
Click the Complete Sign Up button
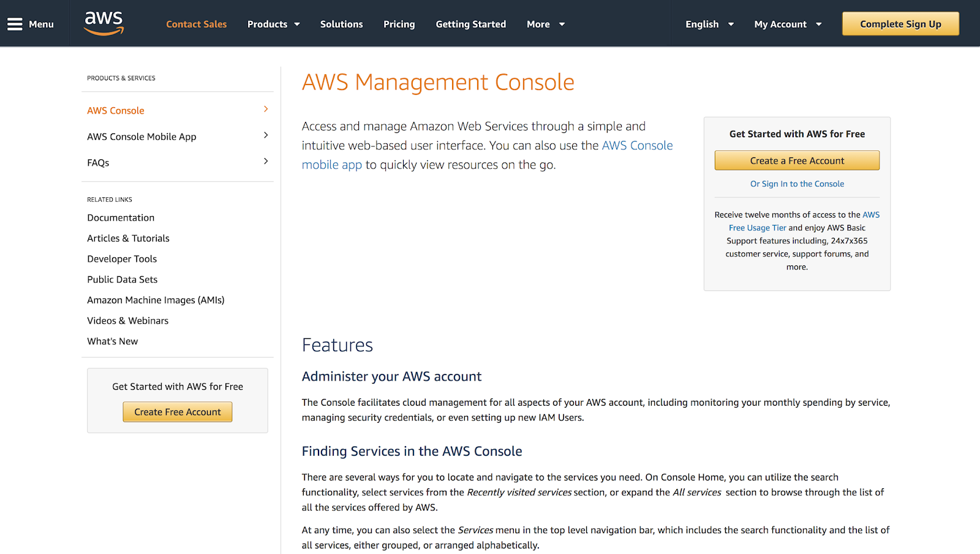tap(900, 24)
